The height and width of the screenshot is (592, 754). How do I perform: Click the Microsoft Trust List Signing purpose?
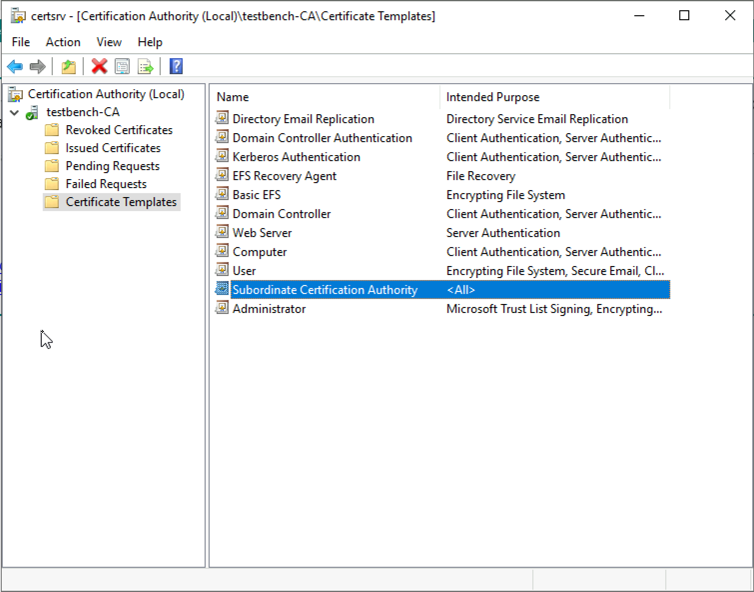coord(554,309)
